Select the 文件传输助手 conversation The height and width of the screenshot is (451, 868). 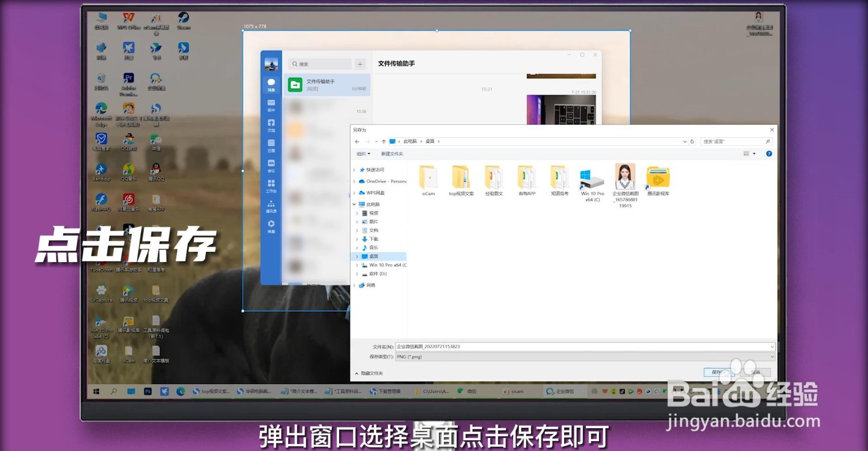(327, 85)
